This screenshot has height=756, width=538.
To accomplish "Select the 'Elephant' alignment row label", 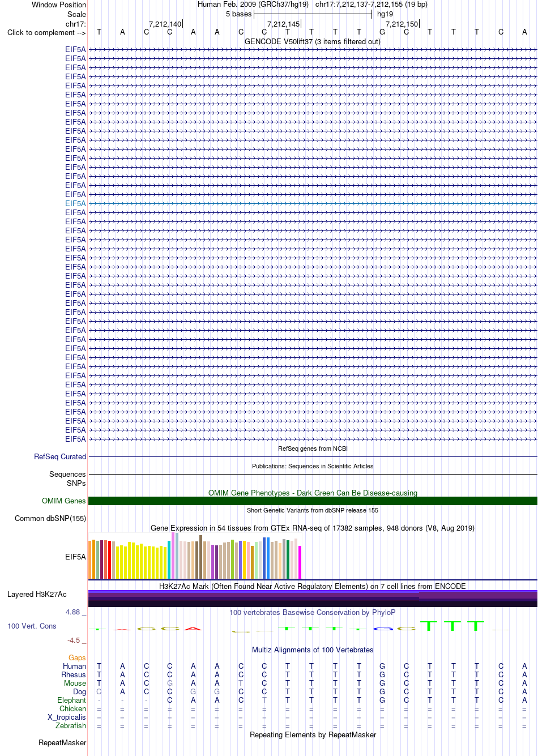I will pyautogui.click(x=71, y=700).
